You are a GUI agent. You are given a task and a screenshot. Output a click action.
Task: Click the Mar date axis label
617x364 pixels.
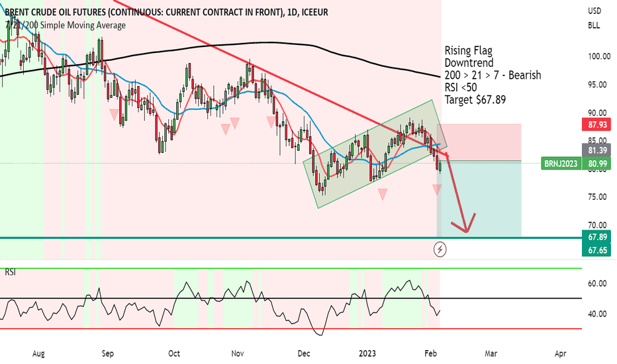coord(491,353)
